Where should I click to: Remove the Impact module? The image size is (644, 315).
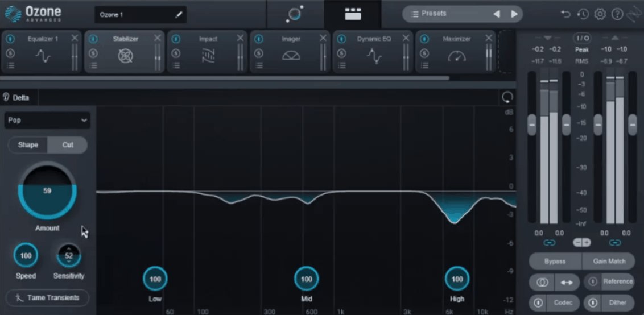[240, 38]
